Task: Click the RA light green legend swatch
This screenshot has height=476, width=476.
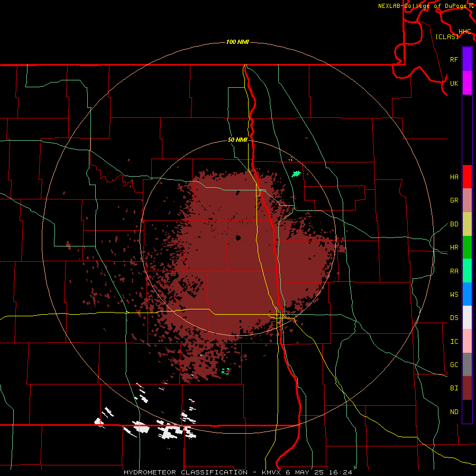Action: 467,271
